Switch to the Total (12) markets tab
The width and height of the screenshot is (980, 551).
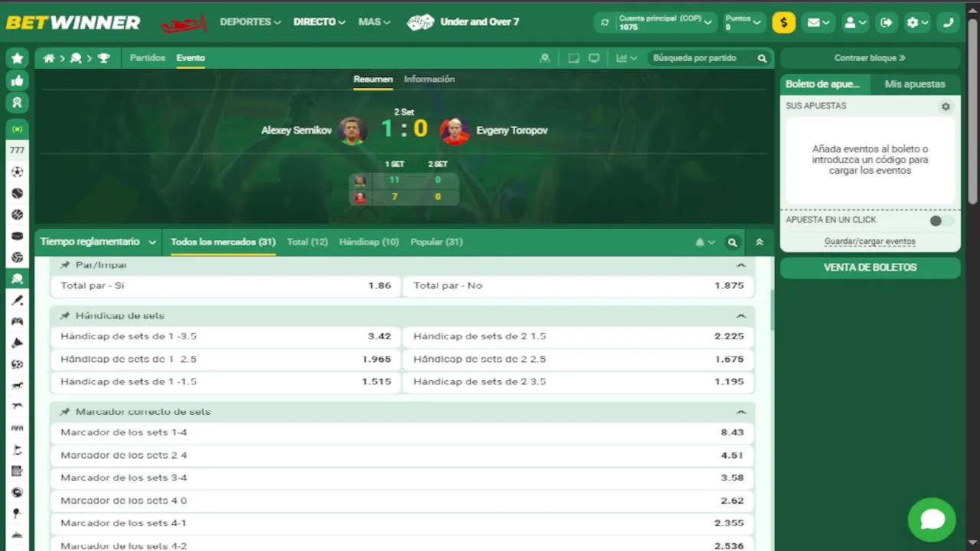click(x=307, y=242)
